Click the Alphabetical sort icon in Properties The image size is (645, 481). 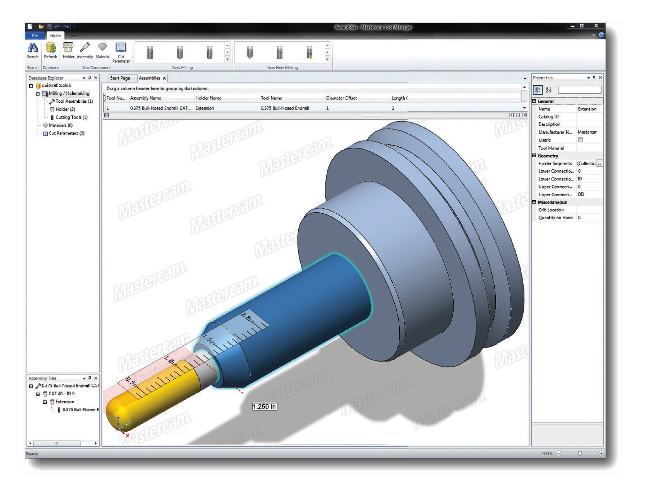(x=548, y=90)
